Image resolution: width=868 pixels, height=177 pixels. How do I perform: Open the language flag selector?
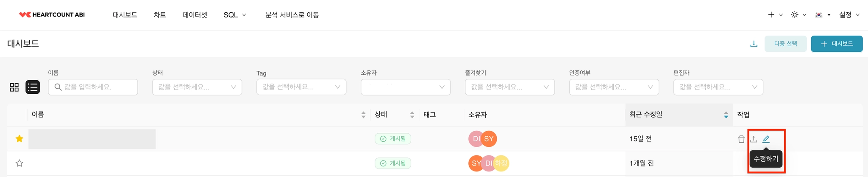(x=823, y=15)
